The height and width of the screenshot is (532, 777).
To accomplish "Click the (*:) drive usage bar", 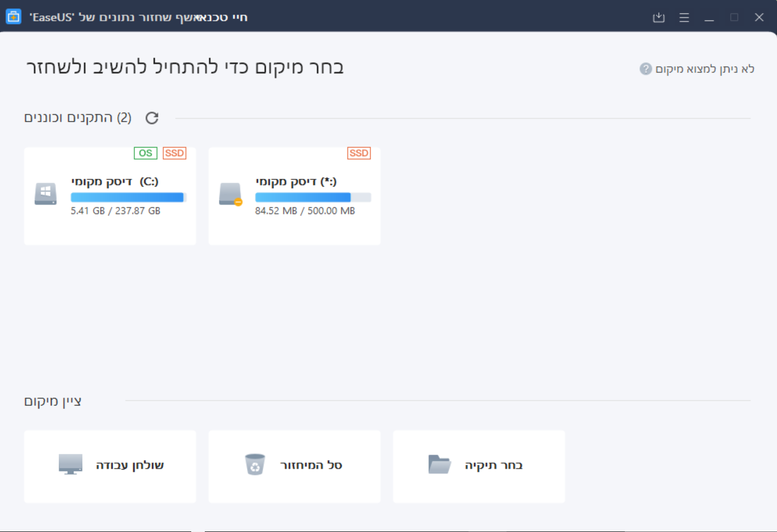I will pyautogui.click(x=313, y=197).
